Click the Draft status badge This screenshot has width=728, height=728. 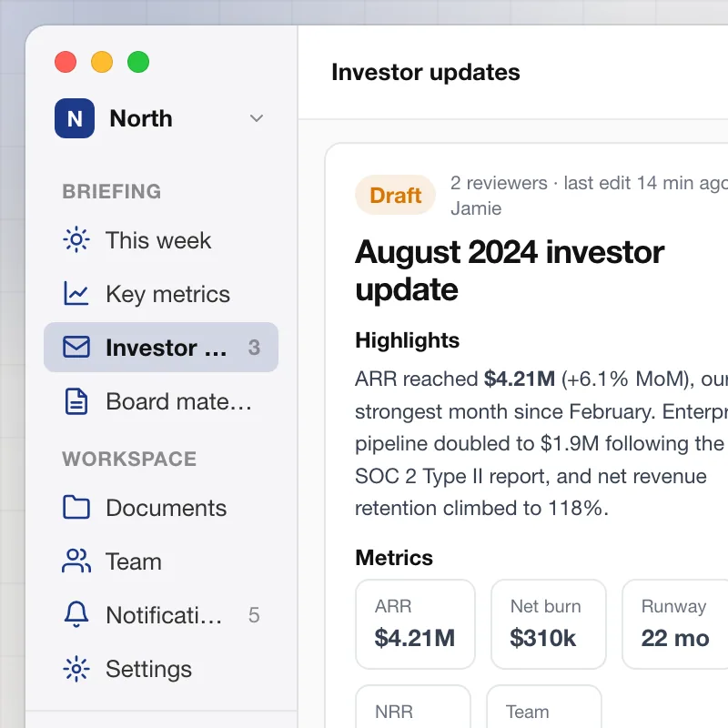pos(396,195)
